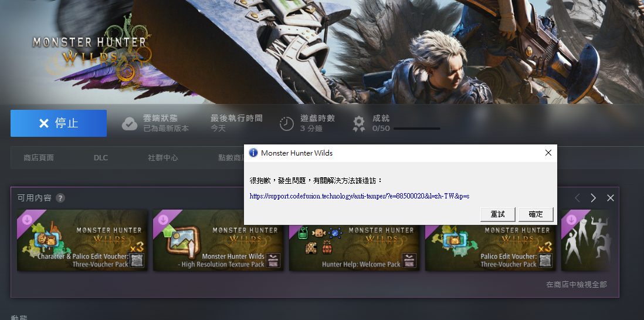The height and width of the screenshot is (320, 644).
Task: Open High Resolution Texture Pack card
Action: coord(218,240)
